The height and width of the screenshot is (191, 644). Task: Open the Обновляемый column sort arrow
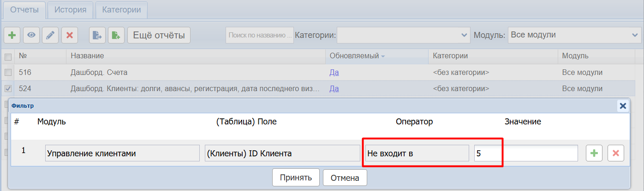click(383, 56)
